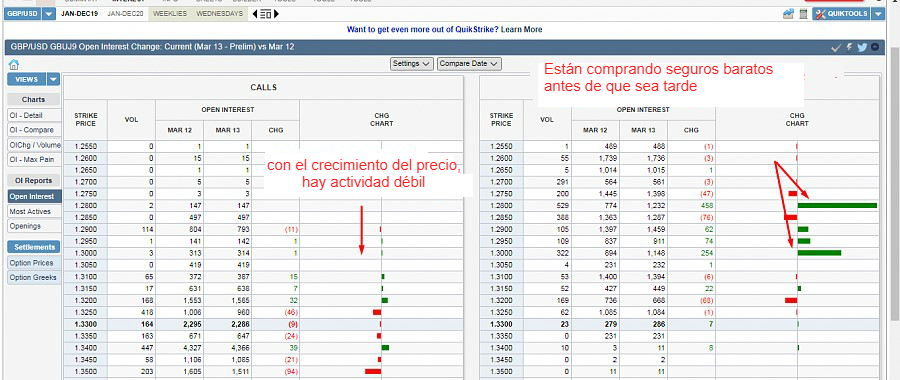Click the red (94) change bar for calls 1.3500
Screen dimensions: 900x380
(373, 371)
